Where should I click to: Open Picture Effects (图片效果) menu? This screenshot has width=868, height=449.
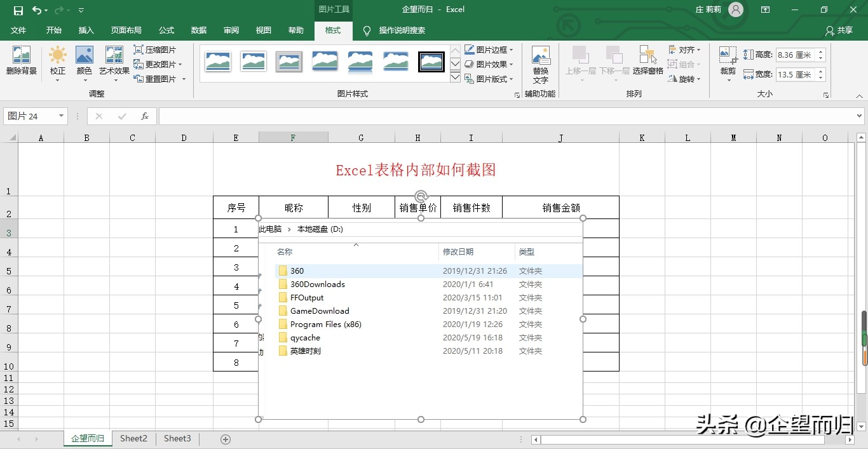[x=489, y=64]
